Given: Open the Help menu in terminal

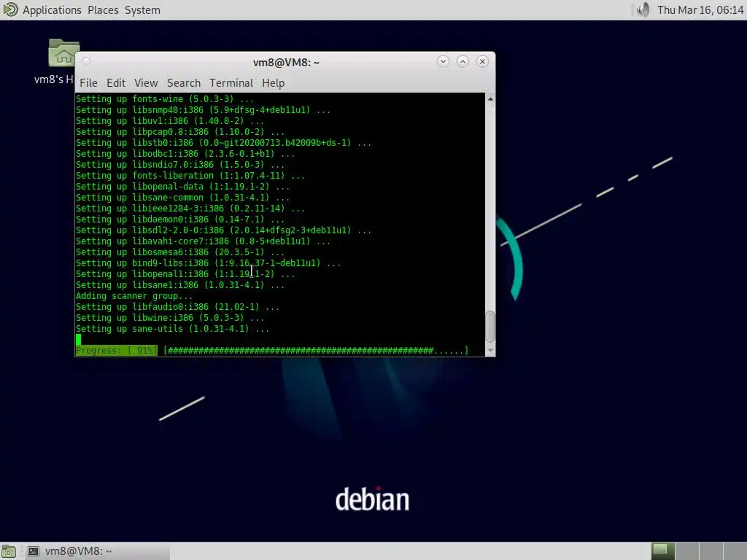Looking at the screenshot, I should [273, 83].
